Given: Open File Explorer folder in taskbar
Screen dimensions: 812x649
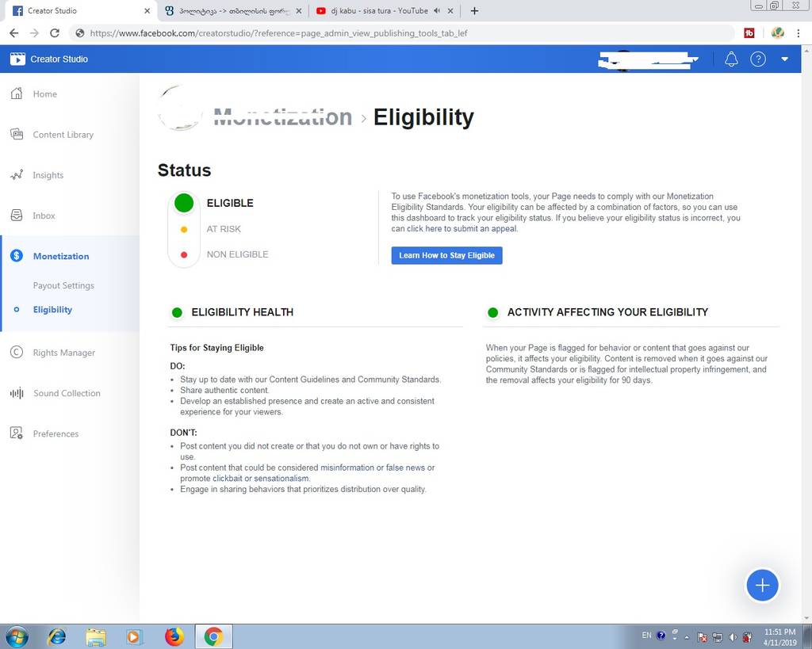Looking at the screenshot, I should (x=96, y=636).
